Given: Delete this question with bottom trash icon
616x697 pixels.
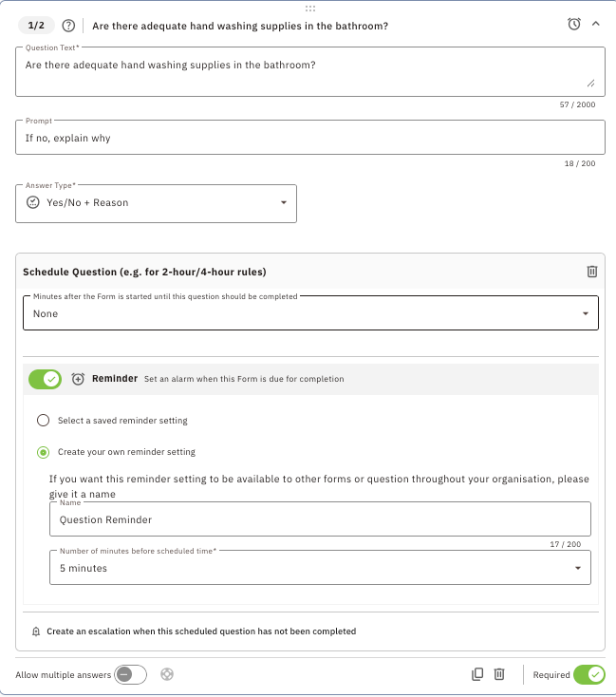Looking at the screenshot, I should click(x=499, y=675).
